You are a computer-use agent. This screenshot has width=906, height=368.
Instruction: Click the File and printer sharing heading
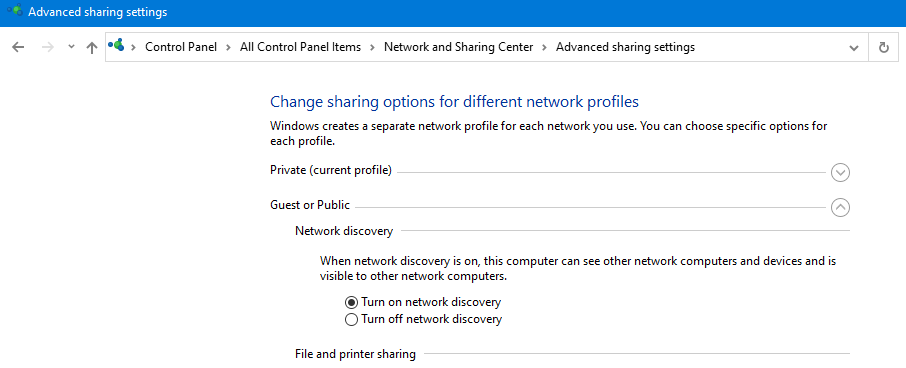tap(355, 354)
